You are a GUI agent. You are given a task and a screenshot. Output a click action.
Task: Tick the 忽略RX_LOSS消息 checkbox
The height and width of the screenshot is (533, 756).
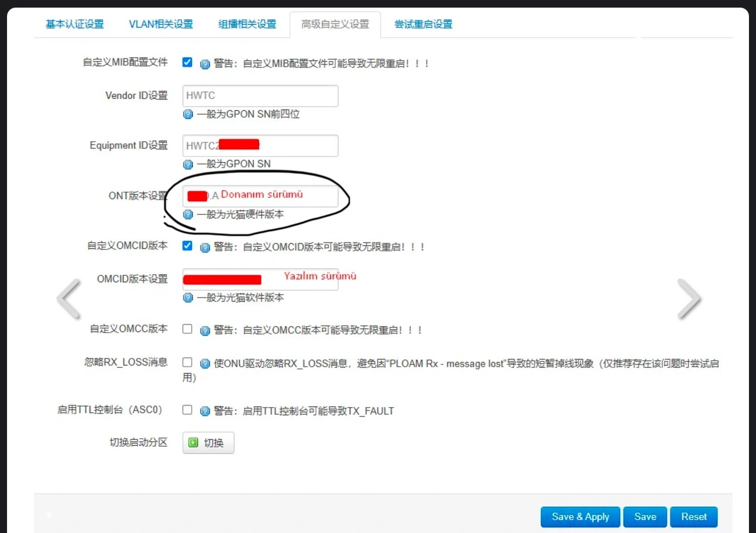tap(187, 363)
